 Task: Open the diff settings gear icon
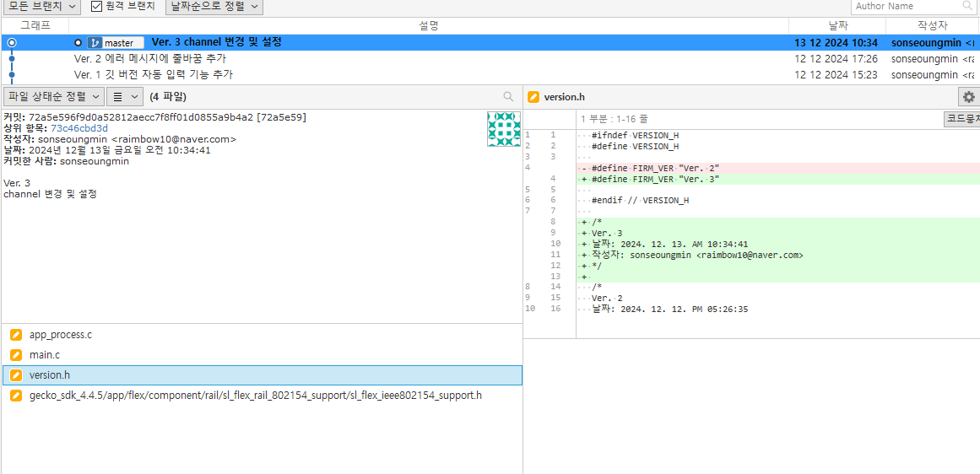pyautogui.click(x=969, y=97)
